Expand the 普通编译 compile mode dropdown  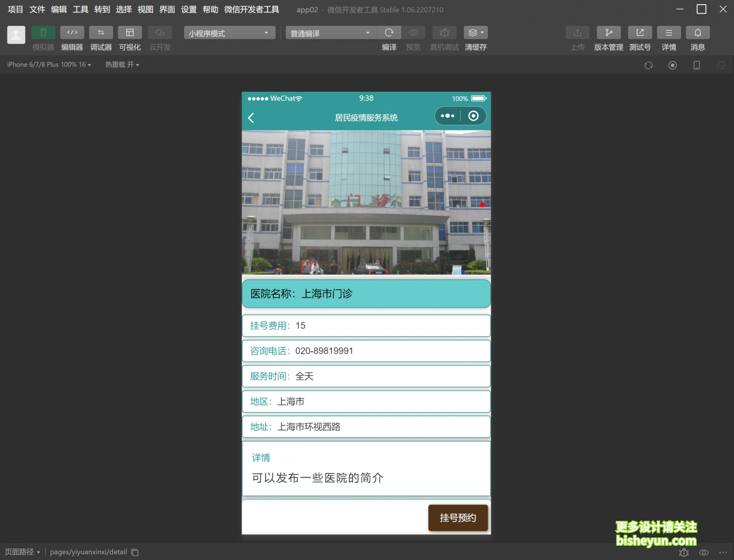(330, 33)
